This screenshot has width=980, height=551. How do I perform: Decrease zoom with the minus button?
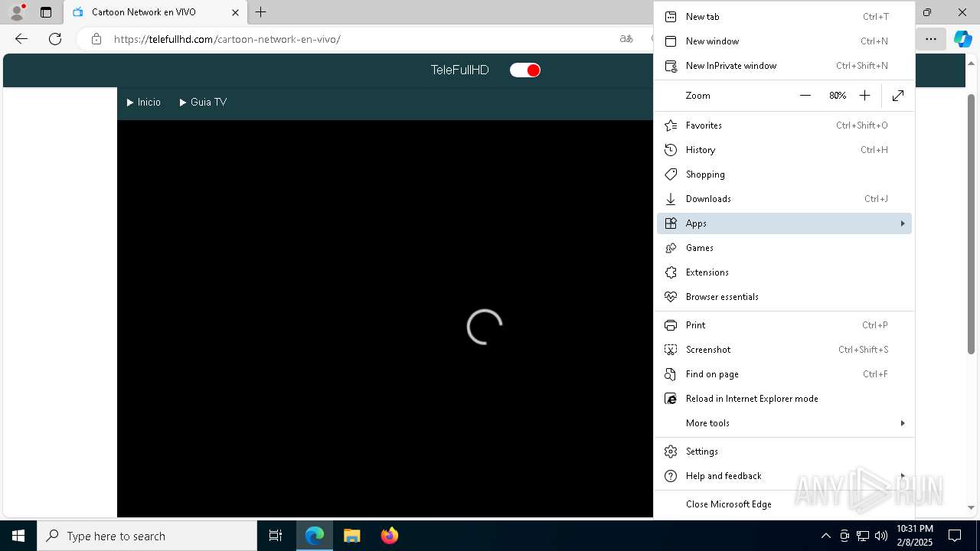coord(805,96)
